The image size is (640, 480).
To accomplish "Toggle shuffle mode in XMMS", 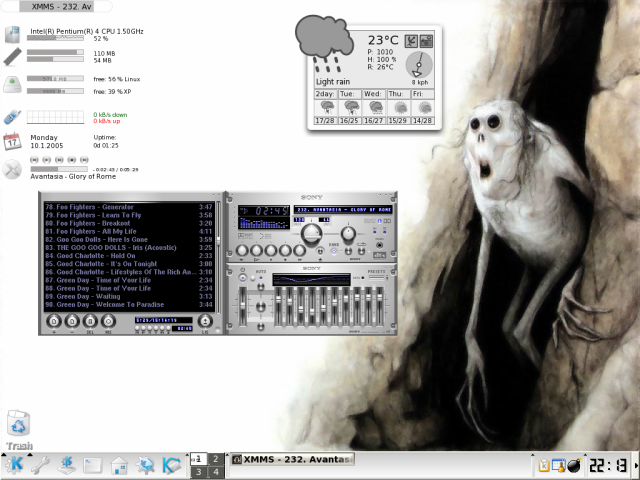I will point(348,251).
